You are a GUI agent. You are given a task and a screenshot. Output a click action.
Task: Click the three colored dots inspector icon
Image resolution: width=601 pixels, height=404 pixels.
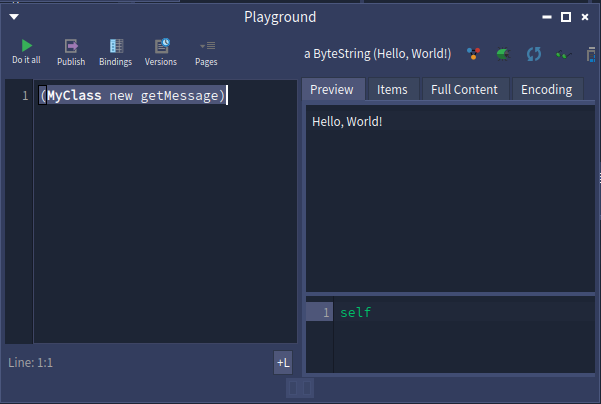click(x=474, y=52)
